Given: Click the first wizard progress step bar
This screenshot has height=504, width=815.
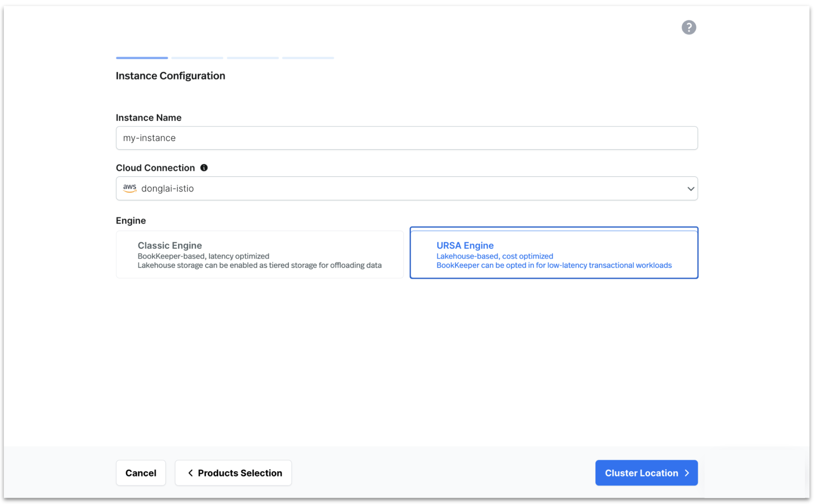Looking at the screenshot, I should pos(142,58).
